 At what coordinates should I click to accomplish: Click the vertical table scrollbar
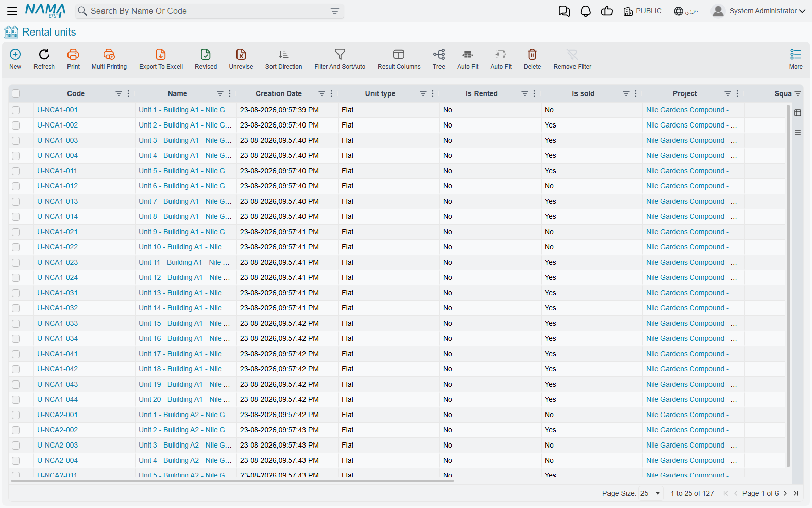(788, 285)
